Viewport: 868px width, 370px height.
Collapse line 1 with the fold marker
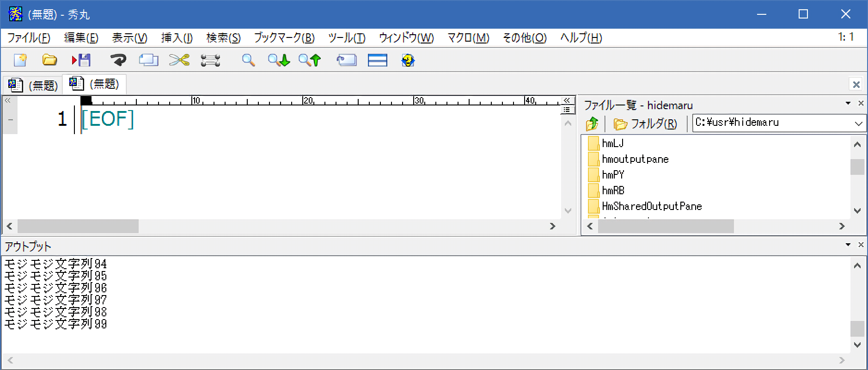tap(10, 120)
